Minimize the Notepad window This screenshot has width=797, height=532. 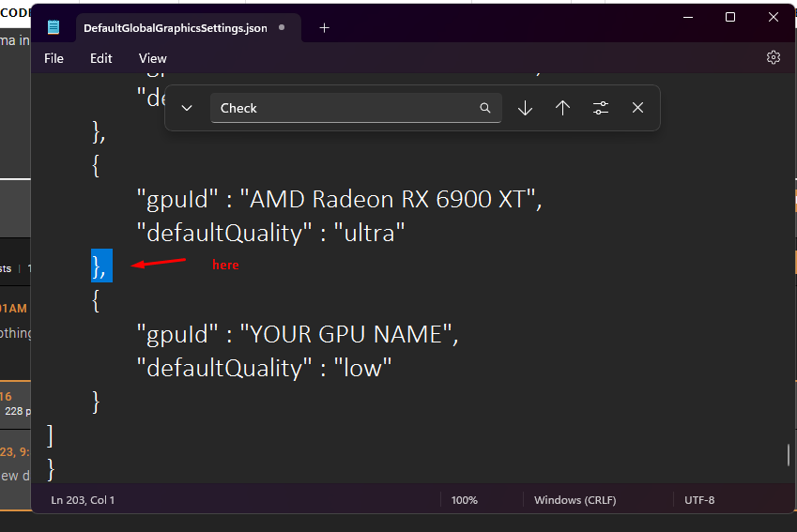[x=688, y=17]
